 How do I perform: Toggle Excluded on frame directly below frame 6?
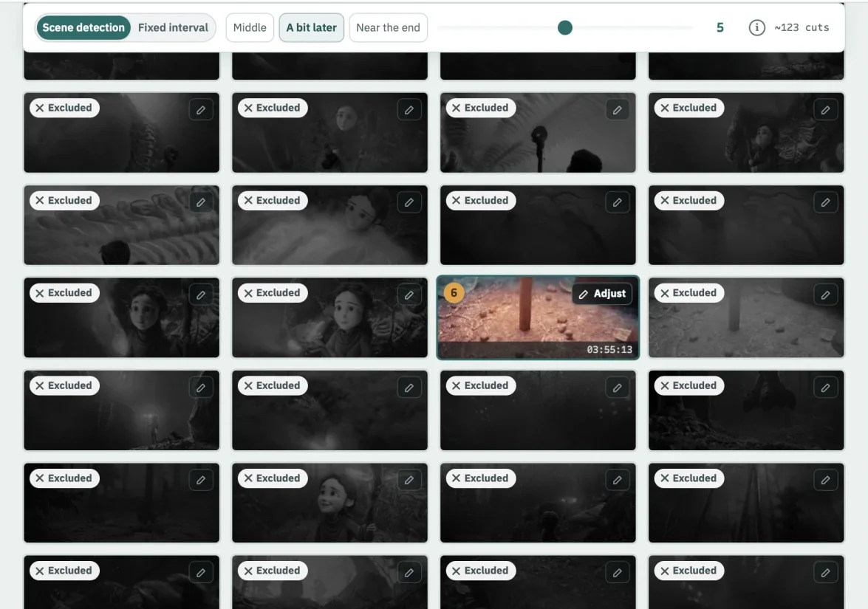tap(480, 385)
